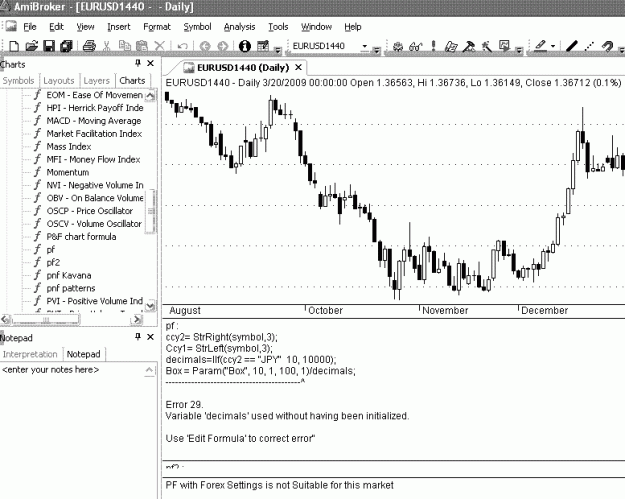Click the exclamation mark toolbar icon
Image resolution: width=625 pixels, height=499 pixels.
433,46
